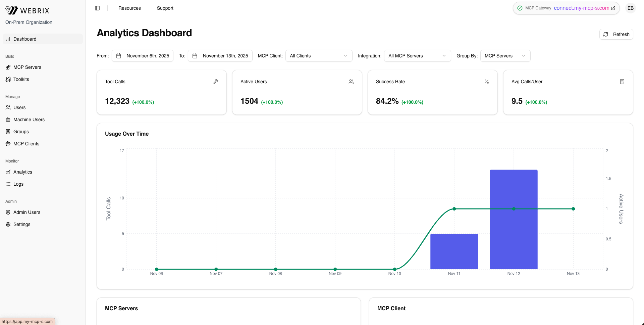
Task: Click the Refresh button
Action: (x=616, y=34)
